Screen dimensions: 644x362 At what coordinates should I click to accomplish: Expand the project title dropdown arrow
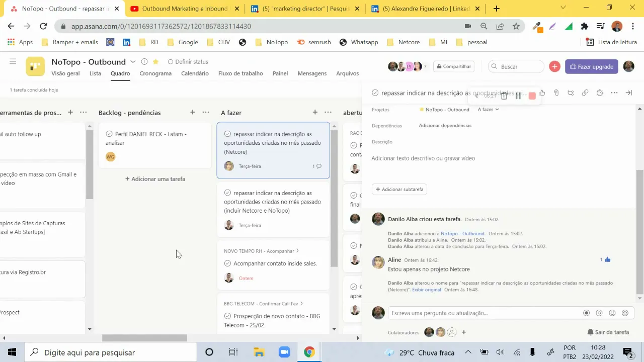pos(133,62)
